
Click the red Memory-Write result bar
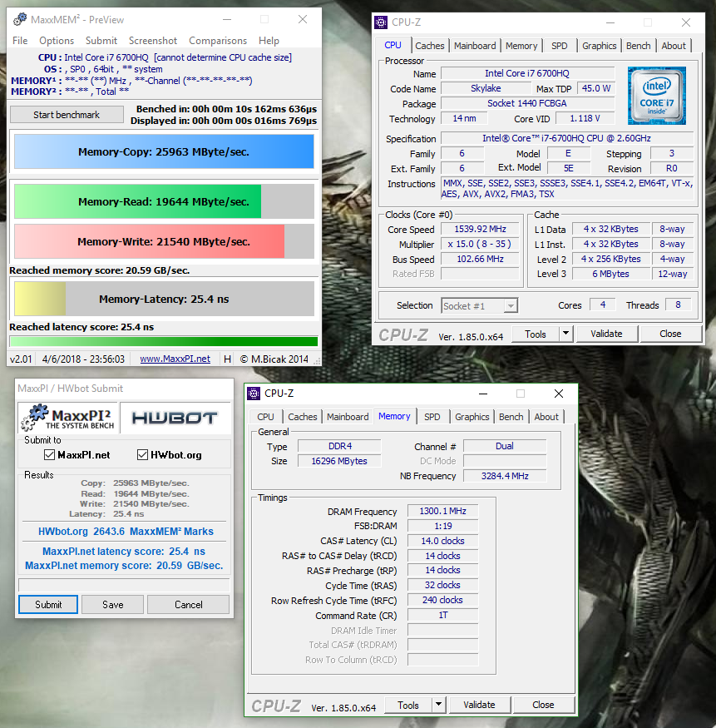point(164,241)
